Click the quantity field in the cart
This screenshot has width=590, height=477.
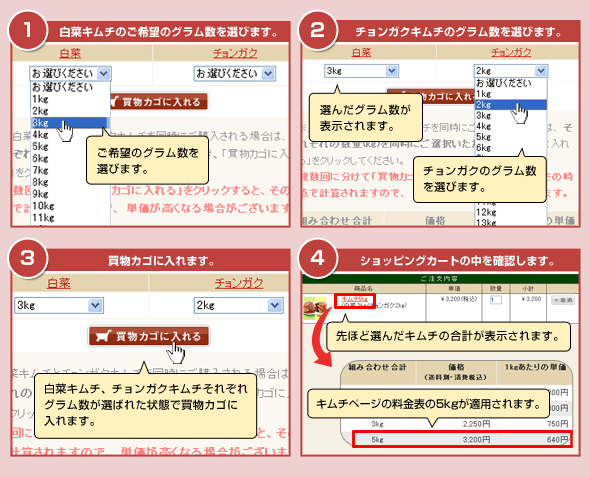click(496, 300)
